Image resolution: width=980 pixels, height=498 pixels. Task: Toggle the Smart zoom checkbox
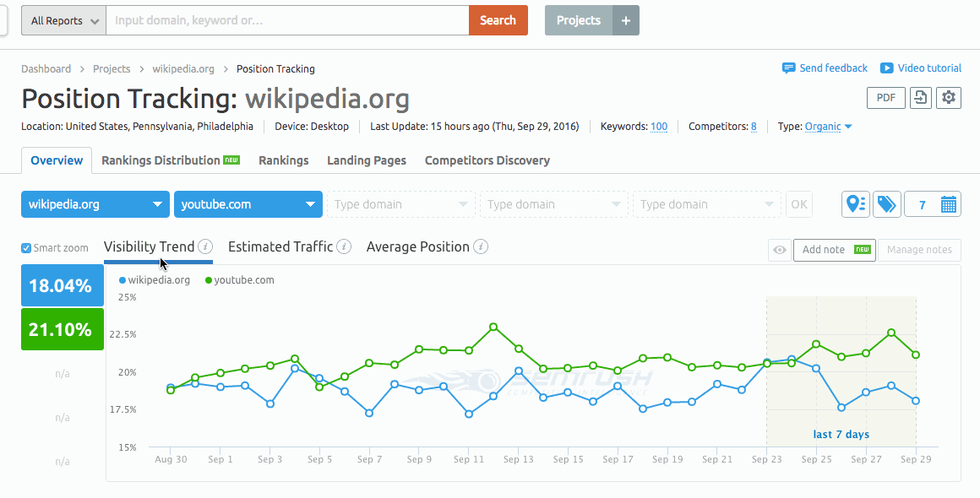click(x=26, y=248)
